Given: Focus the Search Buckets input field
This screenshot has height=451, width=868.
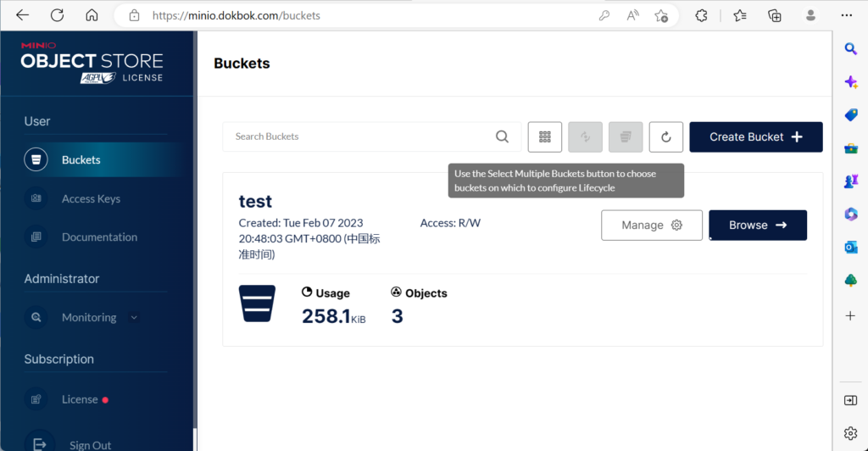Looking at the screenshot, I should coord(356,136).
